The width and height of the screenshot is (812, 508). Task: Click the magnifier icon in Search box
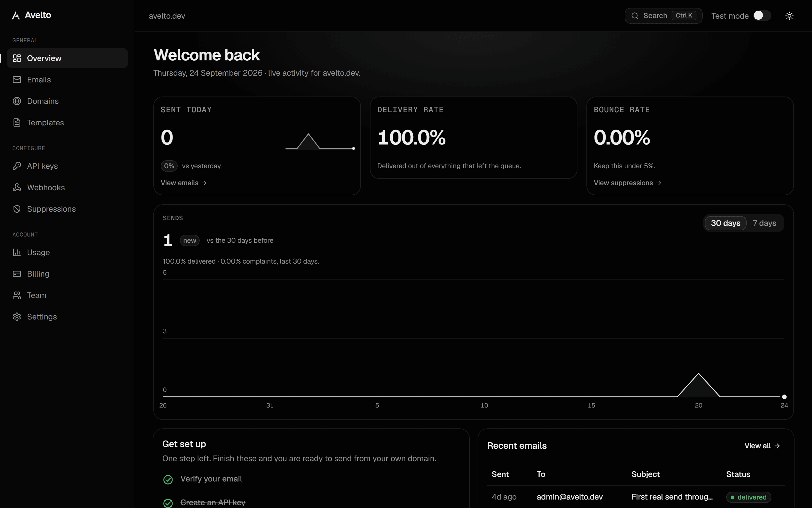click(635, 16)
